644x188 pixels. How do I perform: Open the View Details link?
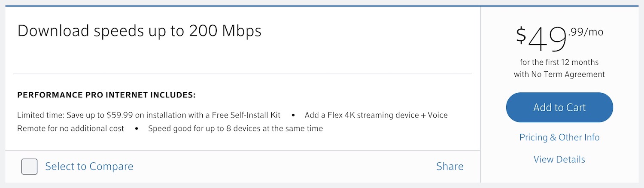pos(559,160)
